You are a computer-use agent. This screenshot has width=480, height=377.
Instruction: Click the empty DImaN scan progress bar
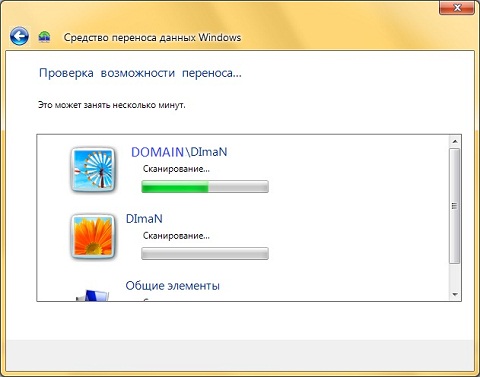(205, 253)
